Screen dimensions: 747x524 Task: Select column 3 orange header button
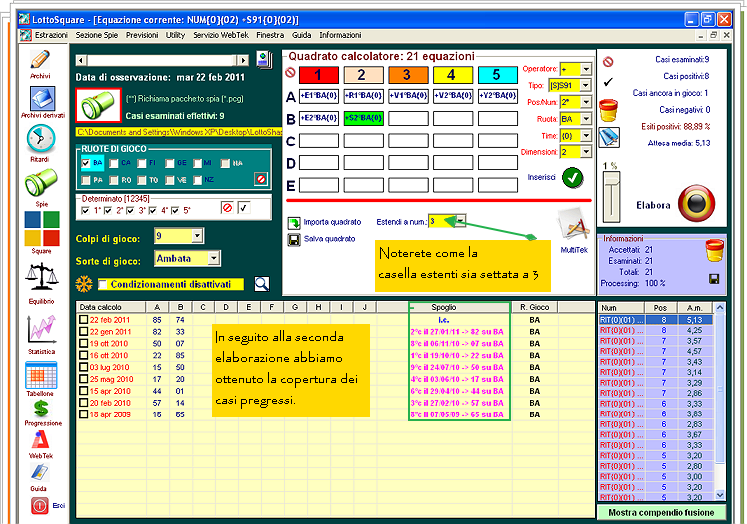[x=408, y=75]
